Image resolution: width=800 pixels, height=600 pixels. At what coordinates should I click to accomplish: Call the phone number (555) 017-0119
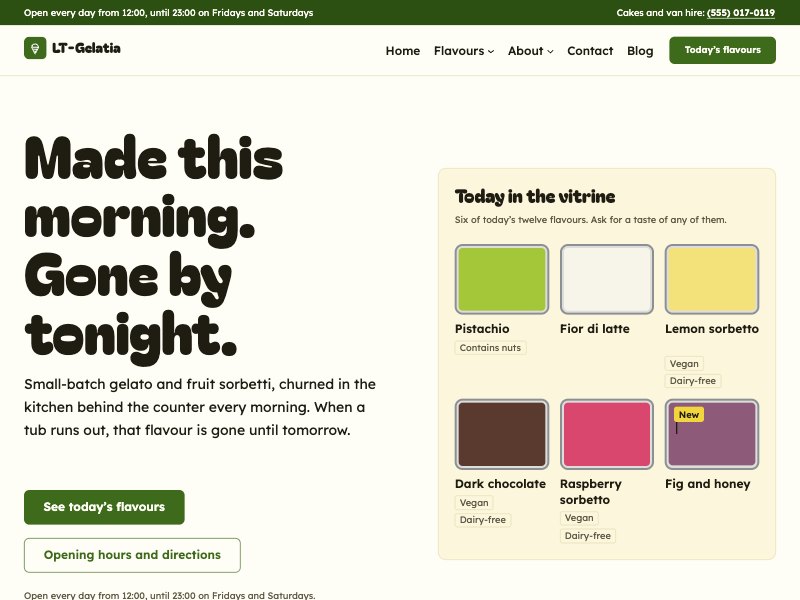pos(741,13)
